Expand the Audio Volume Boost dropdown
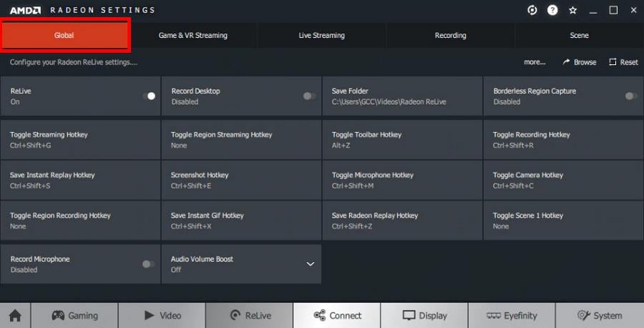The width and height of the screenshot is (644, 328). (x=311, y=264)
